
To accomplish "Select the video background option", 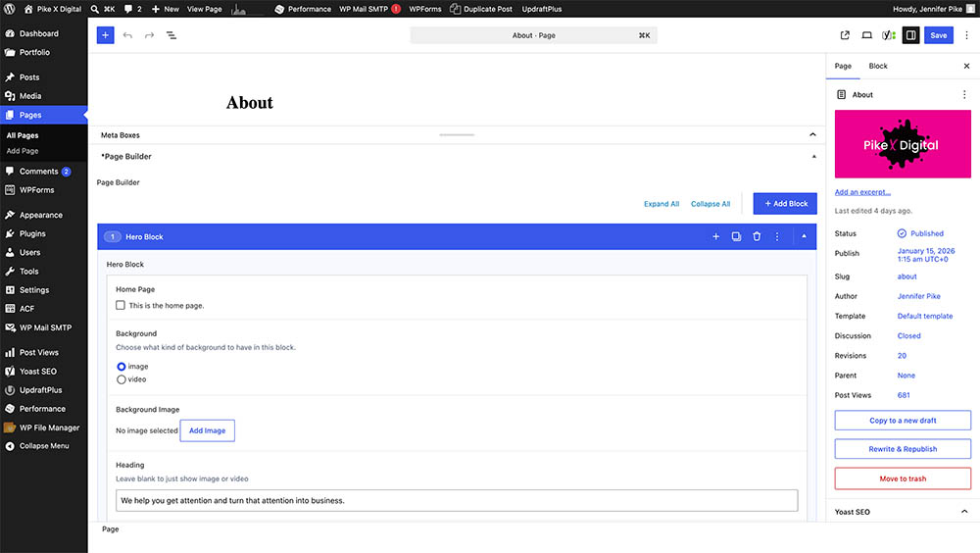I will [122, 379].
